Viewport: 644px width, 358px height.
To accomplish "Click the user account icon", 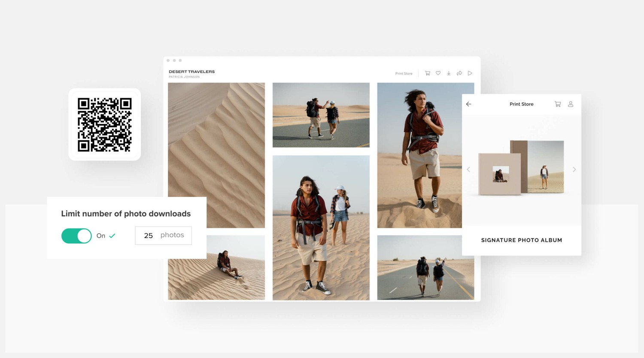I will click(x=571, y=104).
